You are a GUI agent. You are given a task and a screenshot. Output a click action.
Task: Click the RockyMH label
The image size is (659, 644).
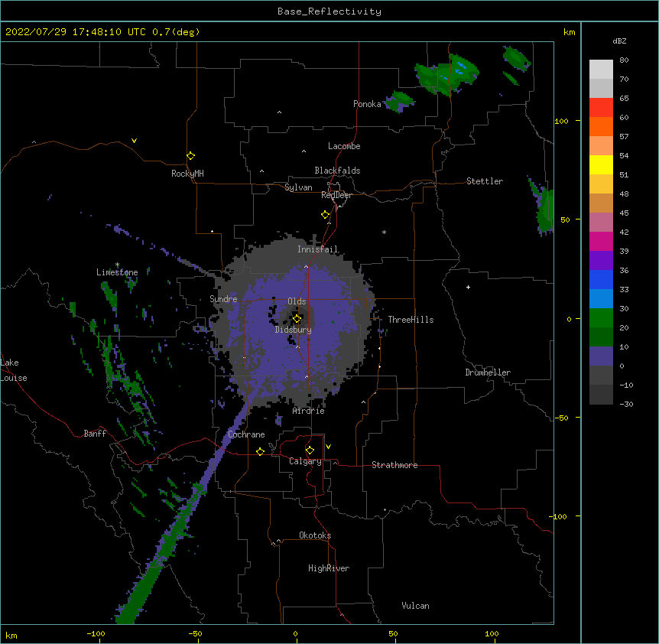pos(187,174)
